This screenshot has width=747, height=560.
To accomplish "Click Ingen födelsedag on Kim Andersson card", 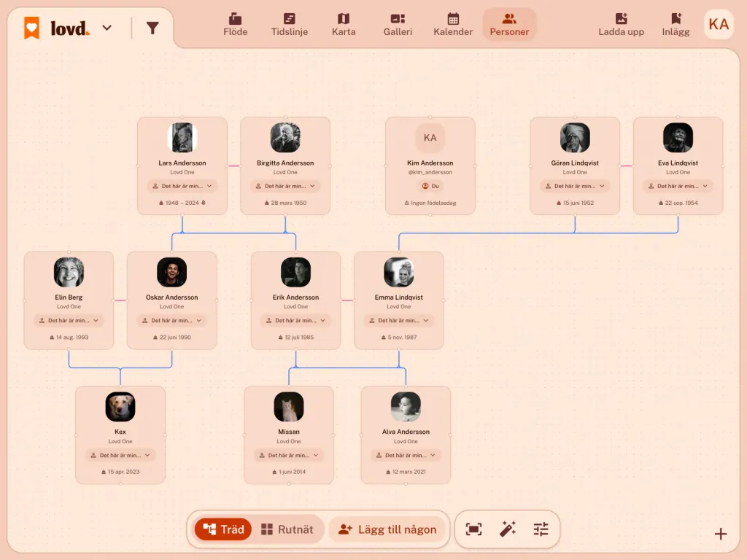I will 430,203.
